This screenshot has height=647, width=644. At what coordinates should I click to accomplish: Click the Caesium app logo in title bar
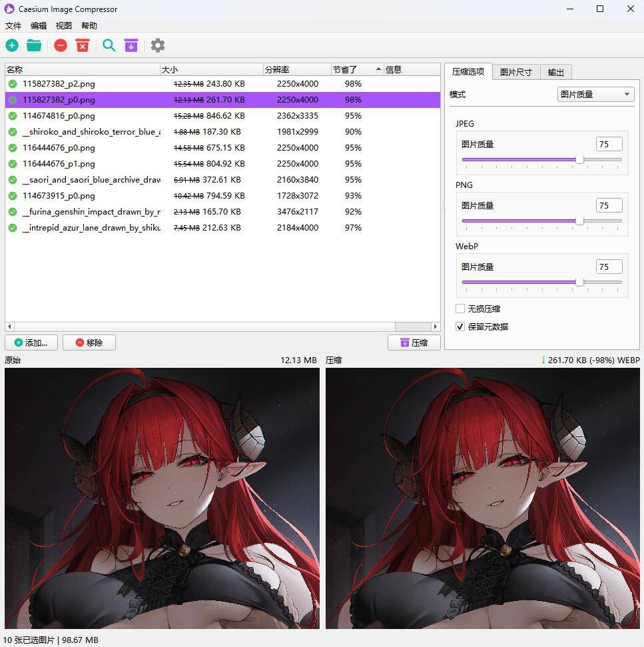pos(9,9)
